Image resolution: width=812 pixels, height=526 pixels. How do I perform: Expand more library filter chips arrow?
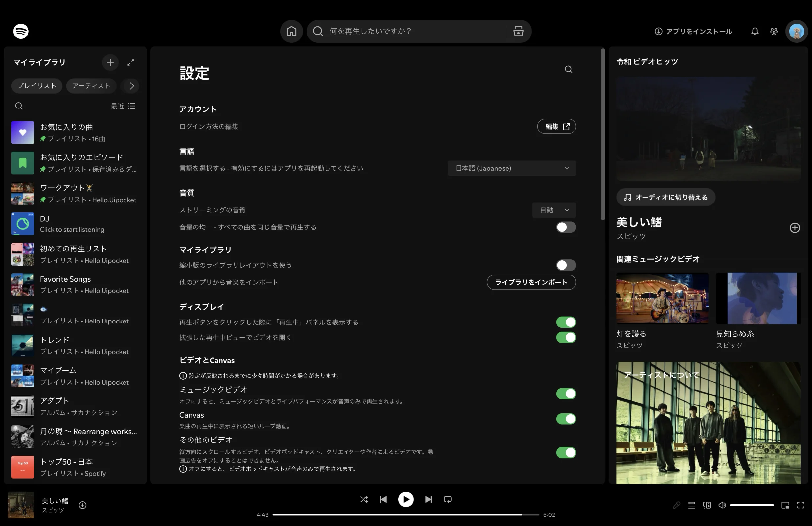pos(132,86)
